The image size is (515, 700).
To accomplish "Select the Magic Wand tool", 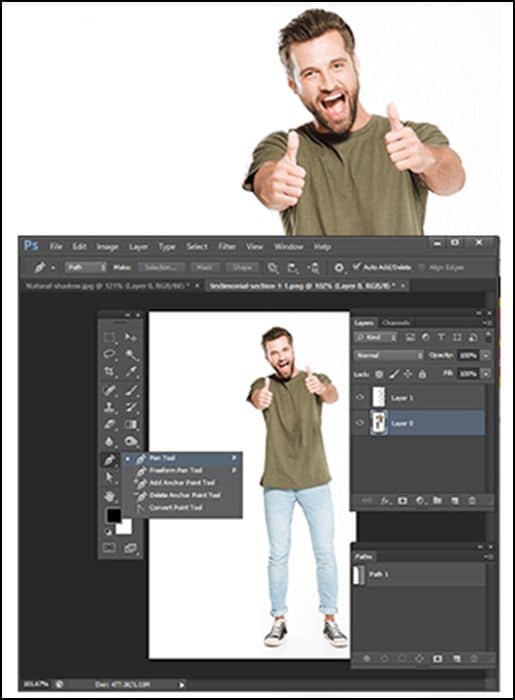I will pyautogui.click(x=131, y=354).
